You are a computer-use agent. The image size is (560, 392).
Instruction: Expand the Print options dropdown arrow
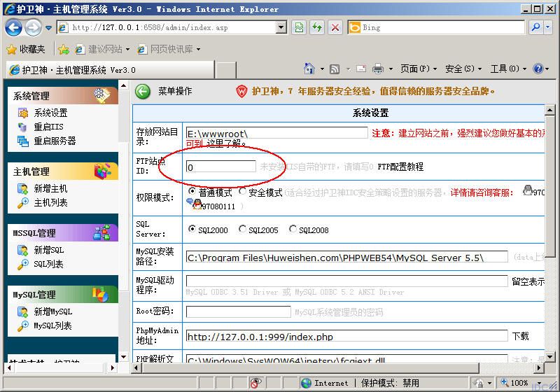pyautogui.click(x=391, y=69)
